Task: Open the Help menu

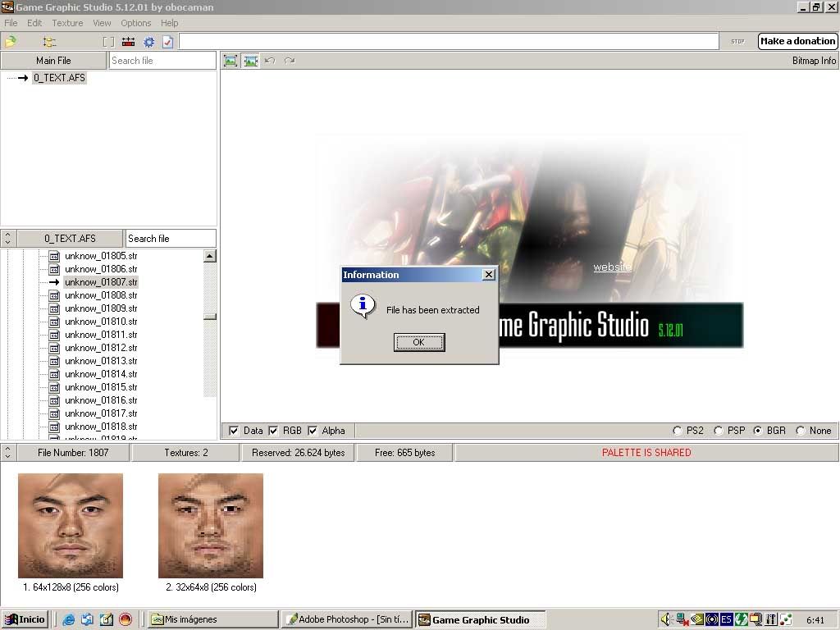Action: point(169,23)
